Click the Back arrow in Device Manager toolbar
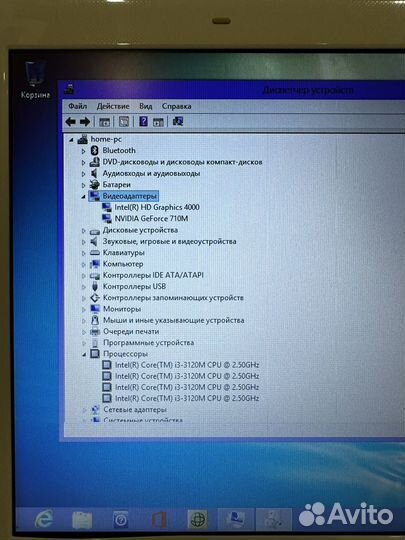Screen dimensions: 405x540 [x=71, y=122]
